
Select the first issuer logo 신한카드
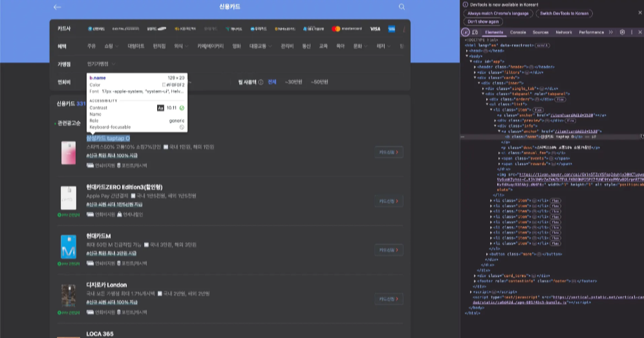[x=96, y=28]
